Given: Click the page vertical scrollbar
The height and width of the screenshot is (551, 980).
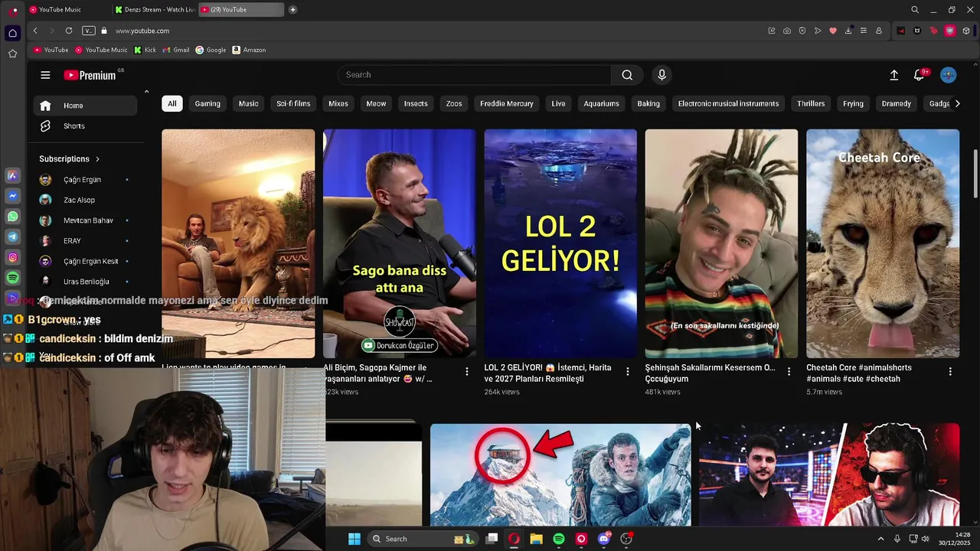Looking at the screenshot, I should tap(975, 173).
